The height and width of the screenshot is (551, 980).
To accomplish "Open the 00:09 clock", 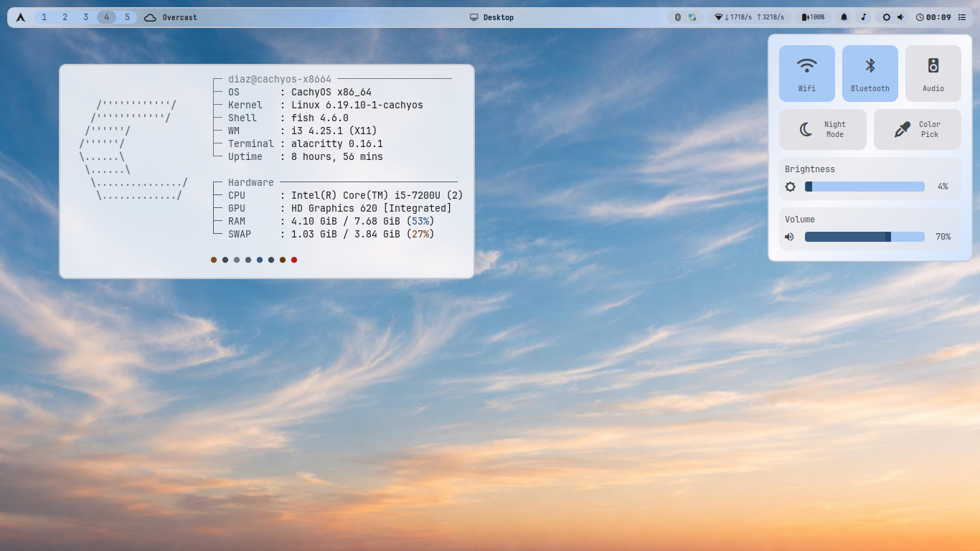I will coord(933,17).
